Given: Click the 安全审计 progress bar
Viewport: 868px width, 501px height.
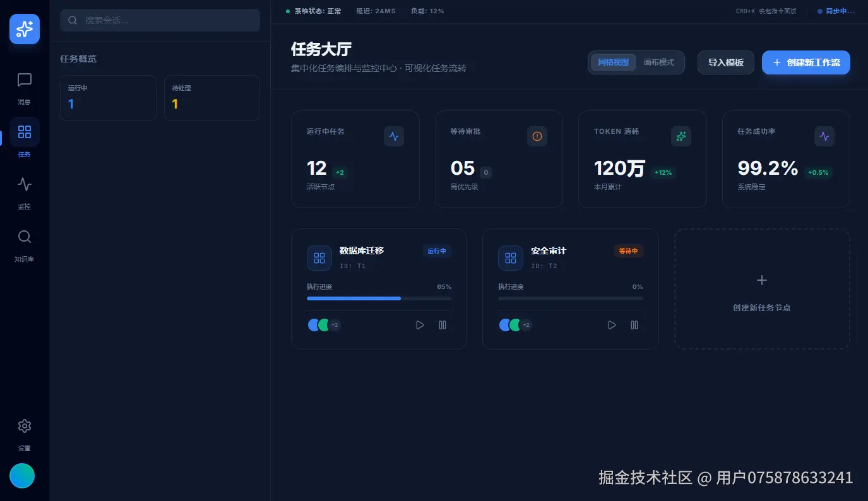Looking at the screenshot, I should [x=571, y=298].
